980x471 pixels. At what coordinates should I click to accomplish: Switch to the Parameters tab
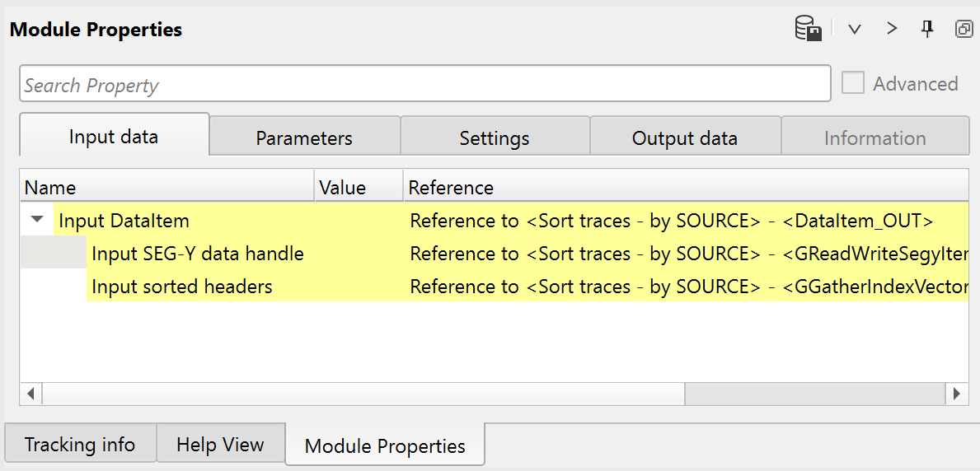pos(304,138)
